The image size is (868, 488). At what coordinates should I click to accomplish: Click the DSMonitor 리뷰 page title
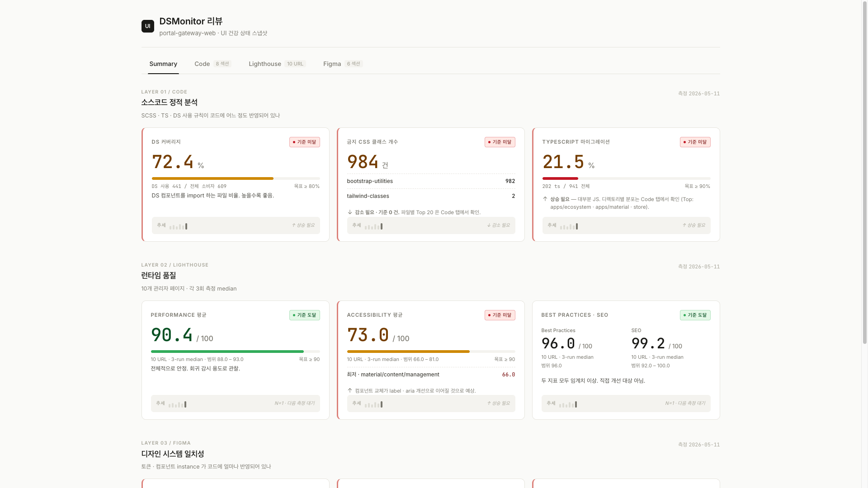coord(191,21)
